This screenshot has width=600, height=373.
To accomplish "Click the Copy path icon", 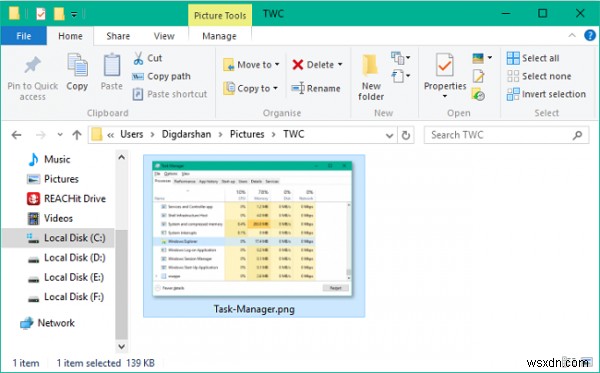I will (x=138, y=76).
